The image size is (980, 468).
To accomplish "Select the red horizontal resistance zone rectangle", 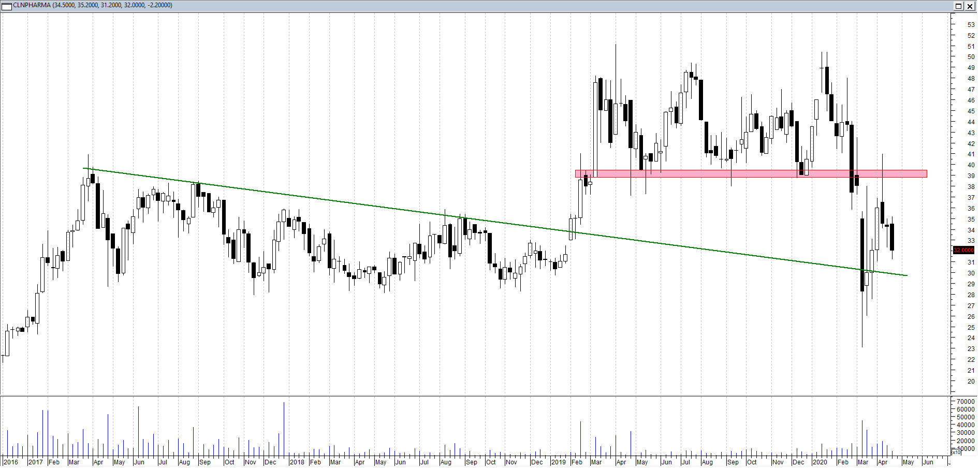I will [x=751, y=174].
